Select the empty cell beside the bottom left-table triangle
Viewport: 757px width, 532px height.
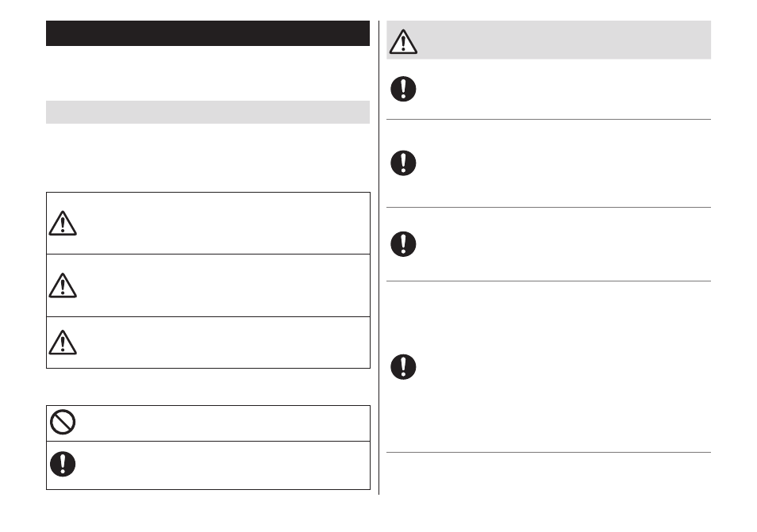(x=225, y=343)
